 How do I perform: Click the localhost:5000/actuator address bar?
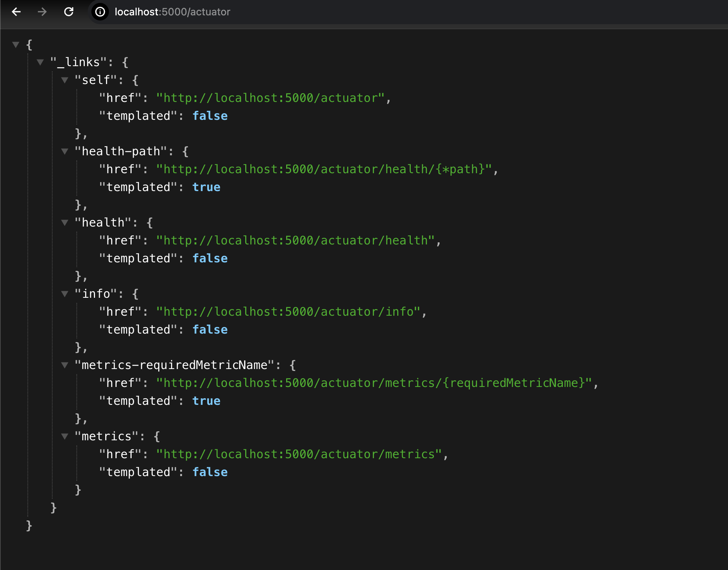[172, 12]
